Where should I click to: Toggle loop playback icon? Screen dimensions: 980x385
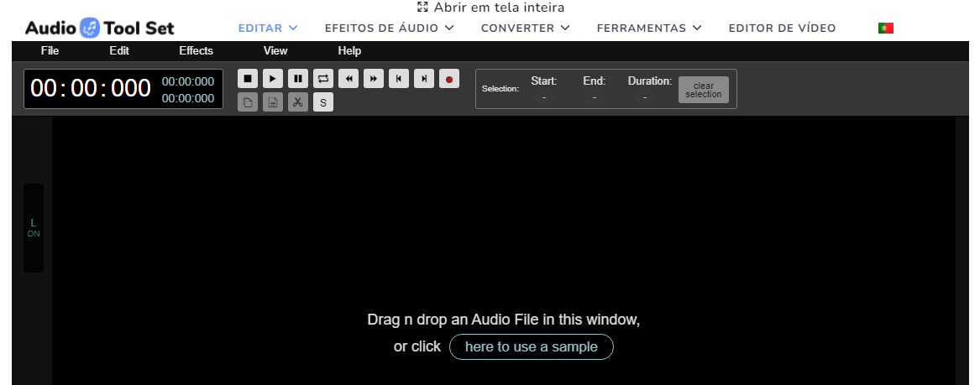[323, 79]
